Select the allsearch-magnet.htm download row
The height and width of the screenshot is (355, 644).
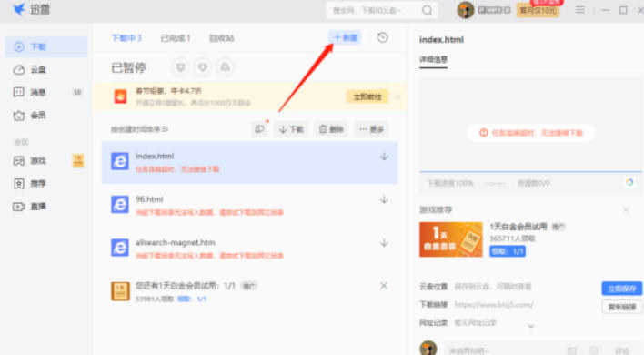click(250, 248)
